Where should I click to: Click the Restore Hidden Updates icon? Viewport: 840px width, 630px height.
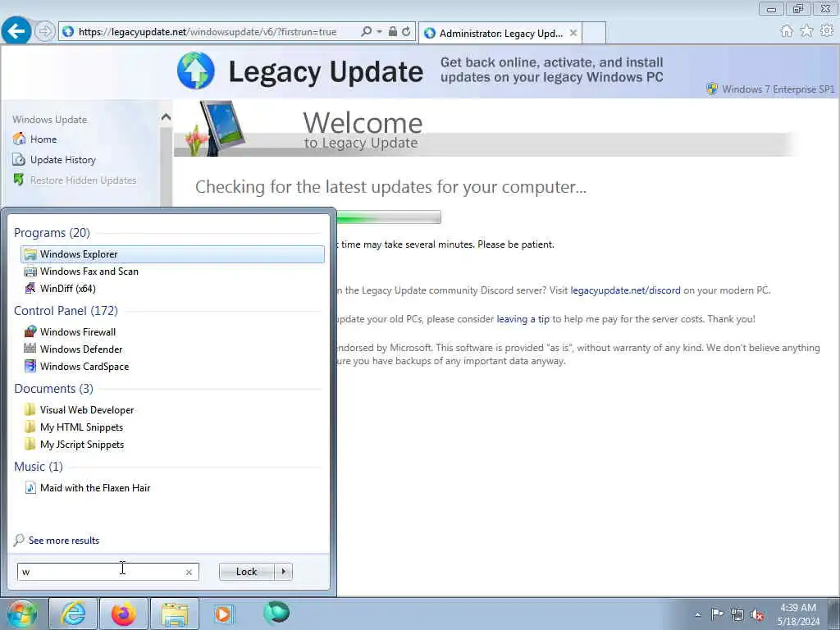19,180
